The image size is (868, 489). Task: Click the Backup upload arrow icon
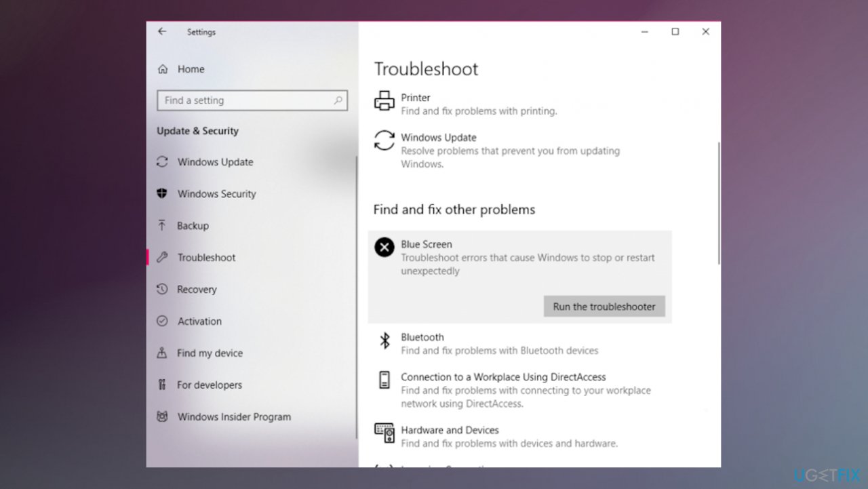[162, 226]
